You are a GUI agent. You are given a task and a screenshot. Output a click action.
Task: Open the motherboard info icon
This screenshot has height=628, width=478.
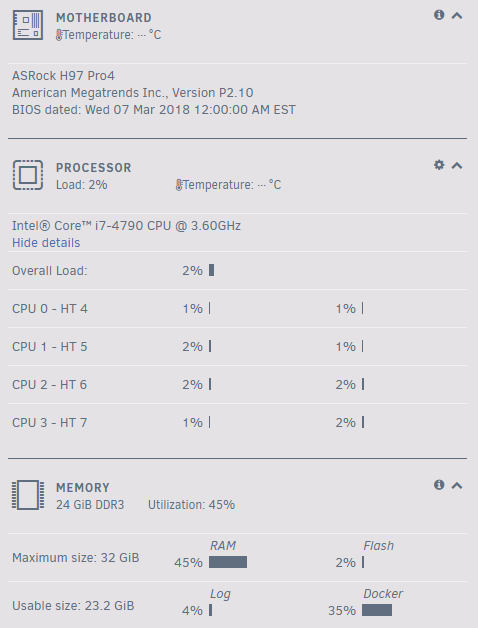(x=439, y=15)
